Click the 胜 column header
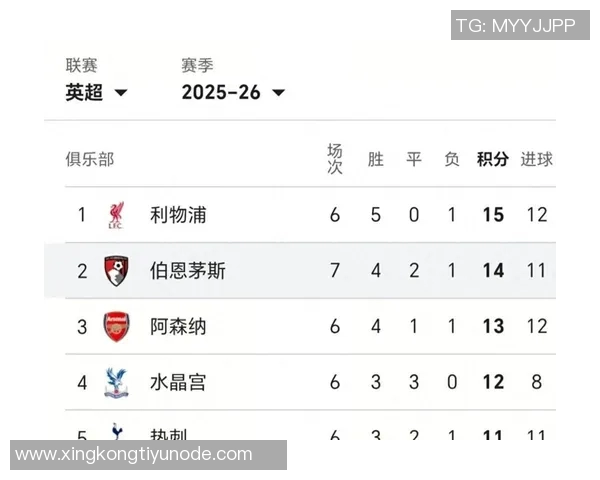Viewport: 600px width, 480px height. [376, 159]
